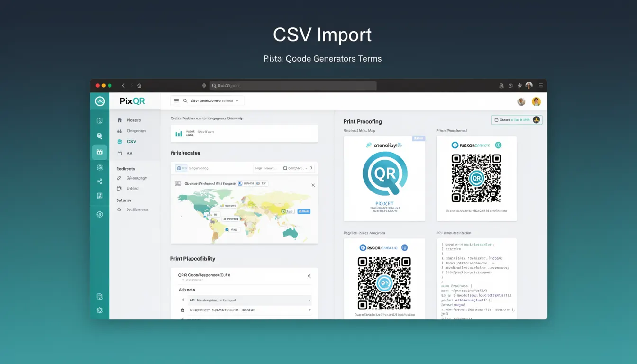Select the AR item in the sidebar
The width and height of the screenshot is (637, 364).
[x=129, y=154]
